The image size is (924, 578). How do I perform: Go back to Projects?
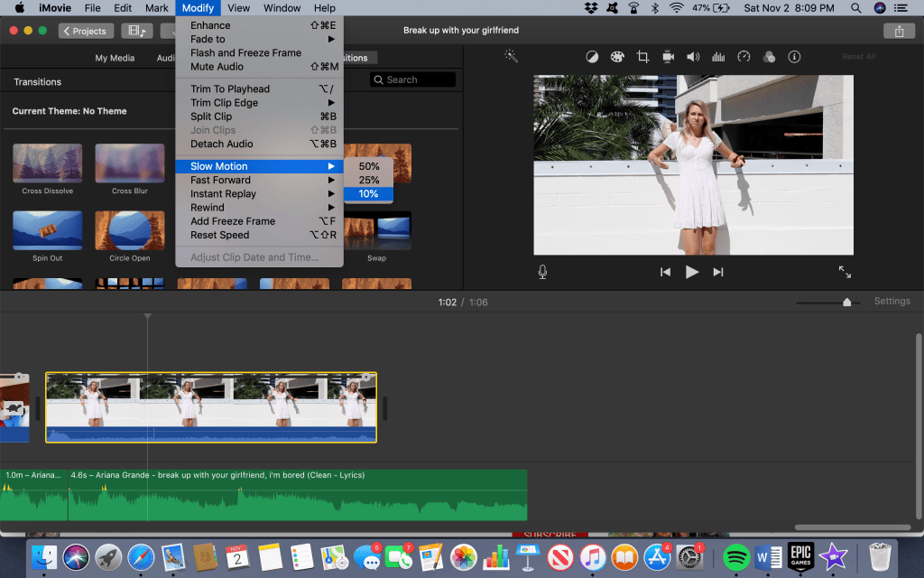point(86,31)
